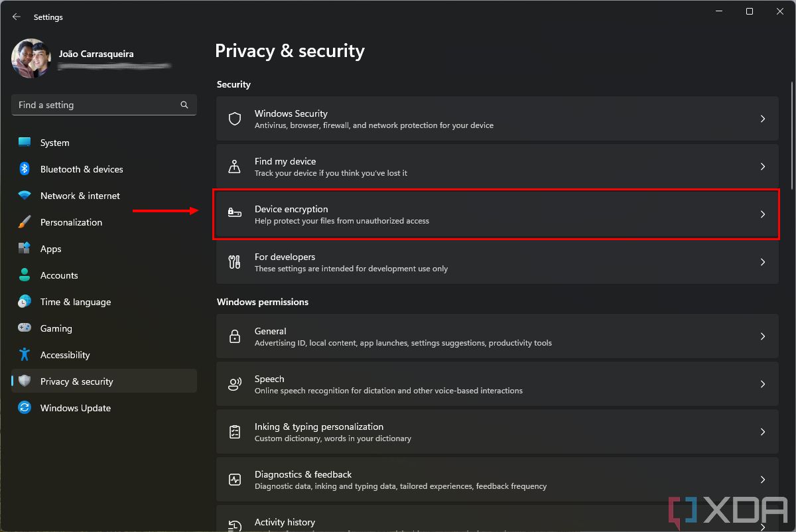Click the Privacy & security shield icon
The width and height of the screenshot is (796, 532).
pos(25,381)
